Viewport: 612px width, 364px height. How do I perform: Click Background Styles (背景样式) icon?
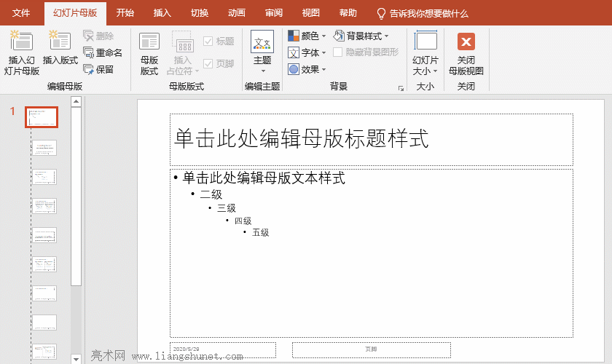339,36
